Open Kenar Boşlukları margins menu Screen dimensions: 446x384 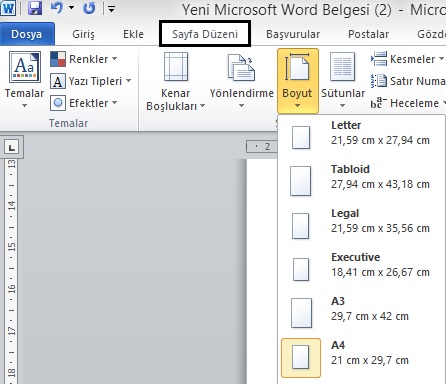coord(176,81)
